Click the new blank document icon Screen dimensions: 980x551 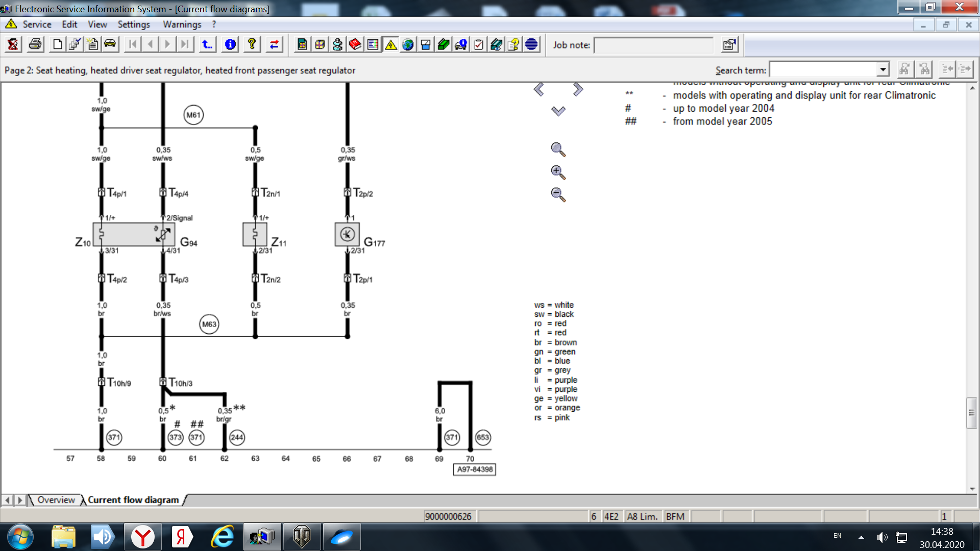pos(58,44)
